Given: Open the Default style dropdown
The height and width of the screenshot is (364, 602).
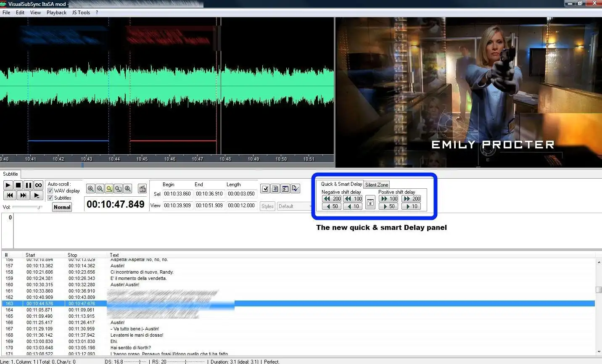Looking at the screenshot, I should [x=295, y=206].
